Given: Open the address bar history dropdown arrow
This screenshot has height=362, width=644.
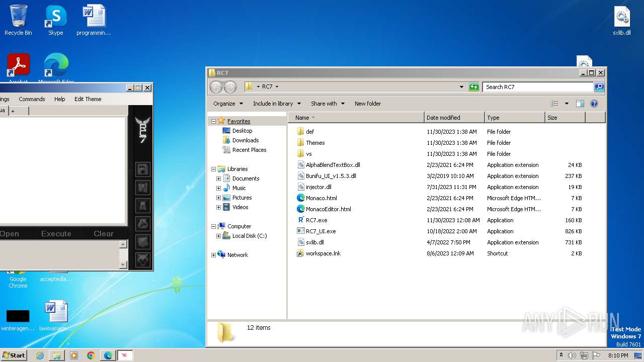Looking at the screenshot, I should pyautogui.click(x=461, y=87).
